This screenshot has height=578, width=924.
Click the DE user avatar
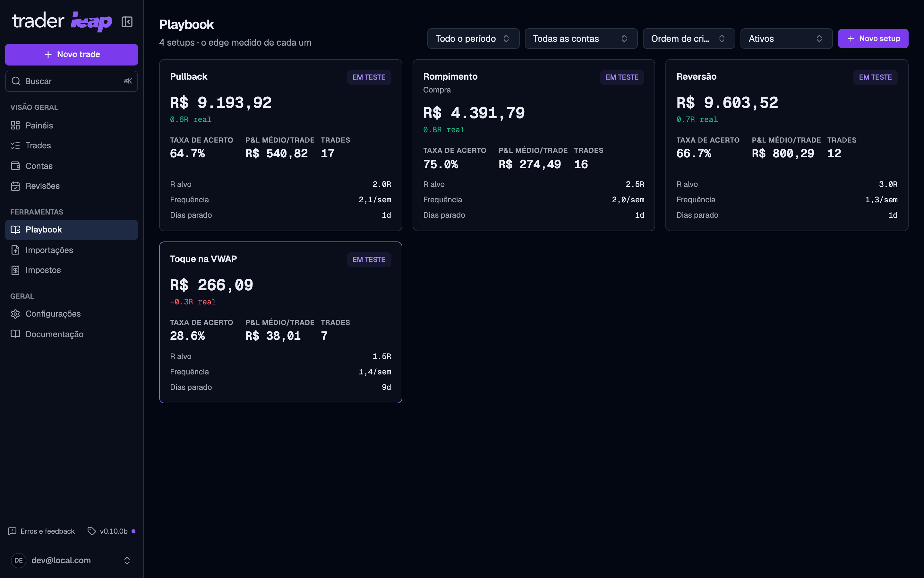pos(18,560)
